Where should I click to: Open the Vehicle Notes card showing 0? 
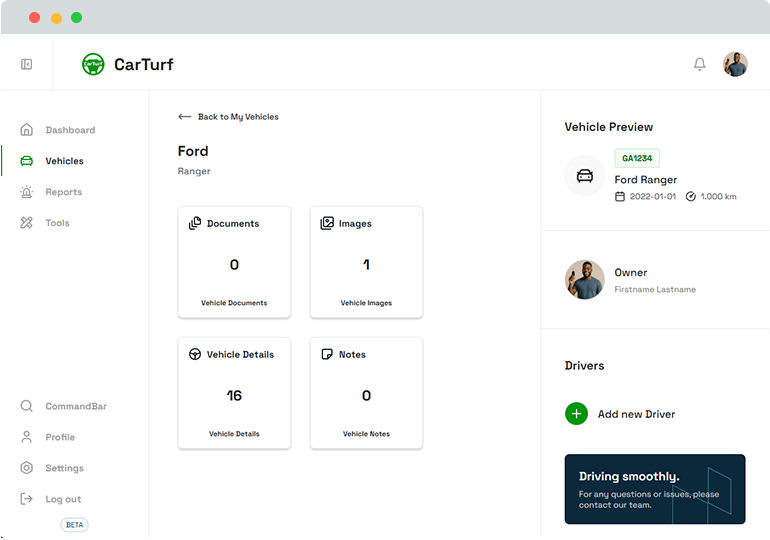[x=366, y=393]
